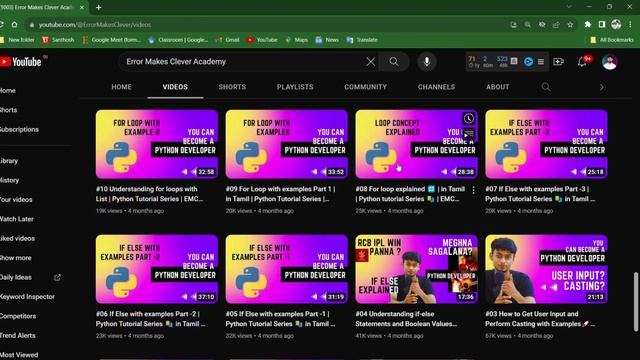Open the notifications bell

[582, 62]
